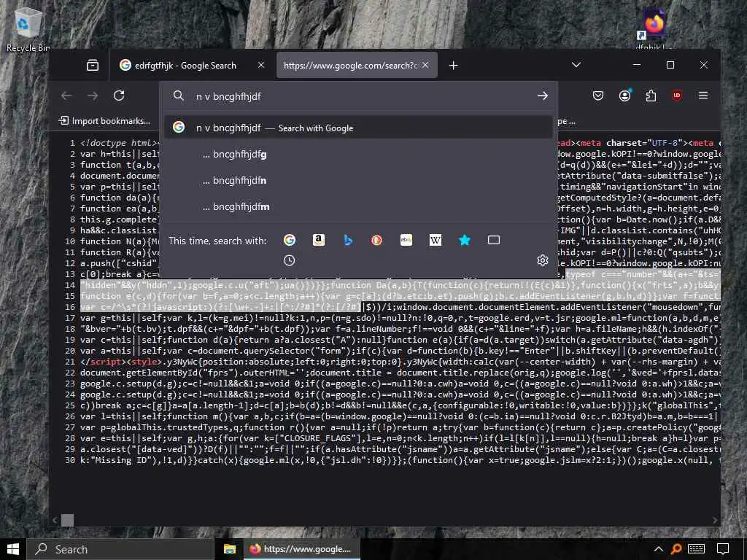747x560 pixels.
Task: Click the Go arrow in address bar
Action: (542, 96)
